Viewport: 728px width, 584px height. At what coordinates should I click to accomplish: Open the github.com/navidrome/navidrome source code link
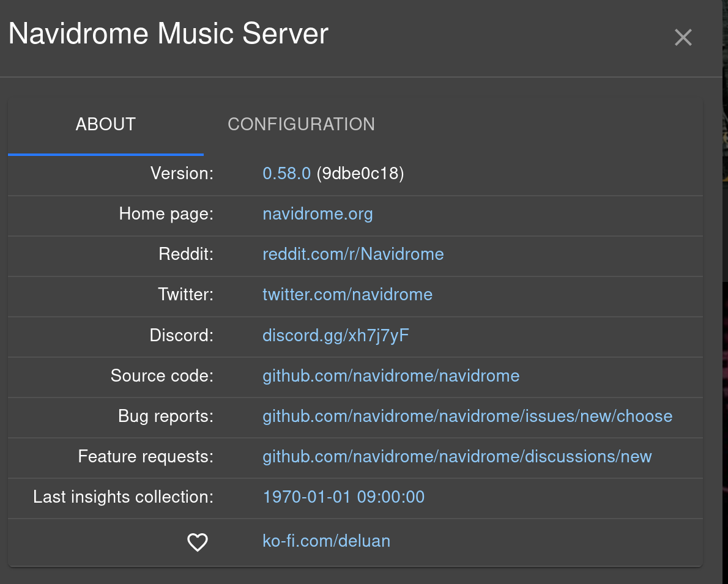click(391, 375)
